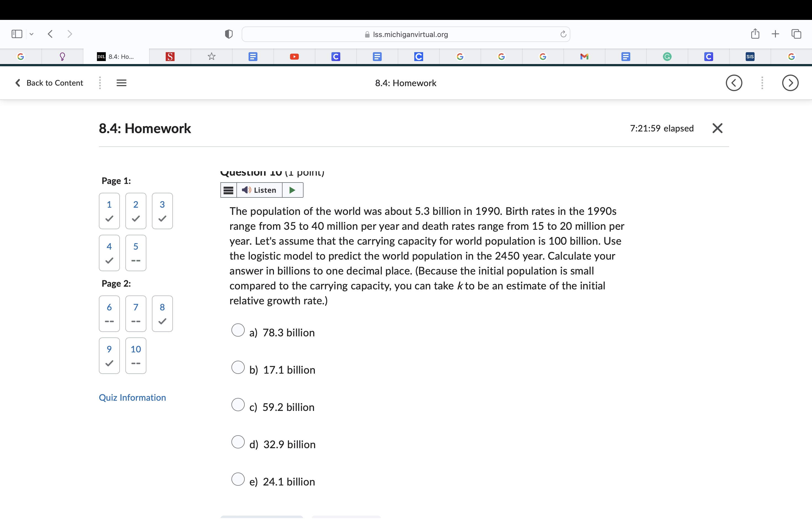Jump to question 5 in the page navigator

coord(135,253)
